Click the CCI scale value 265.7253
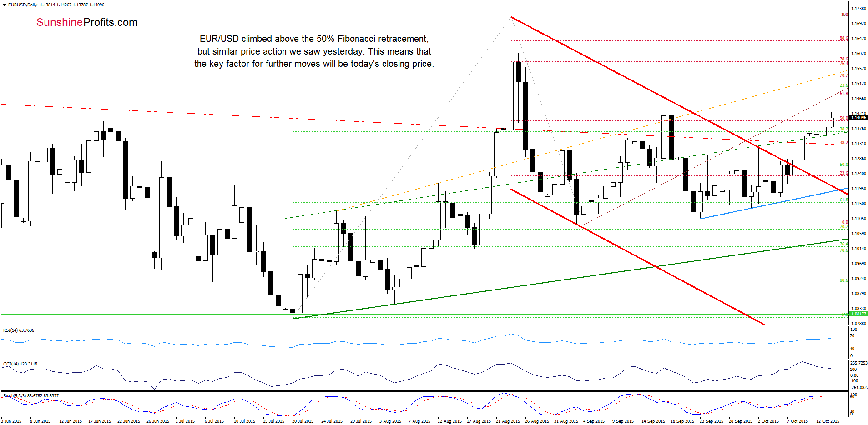The width and height of the screenshot is (868, 425). [859, 363]
